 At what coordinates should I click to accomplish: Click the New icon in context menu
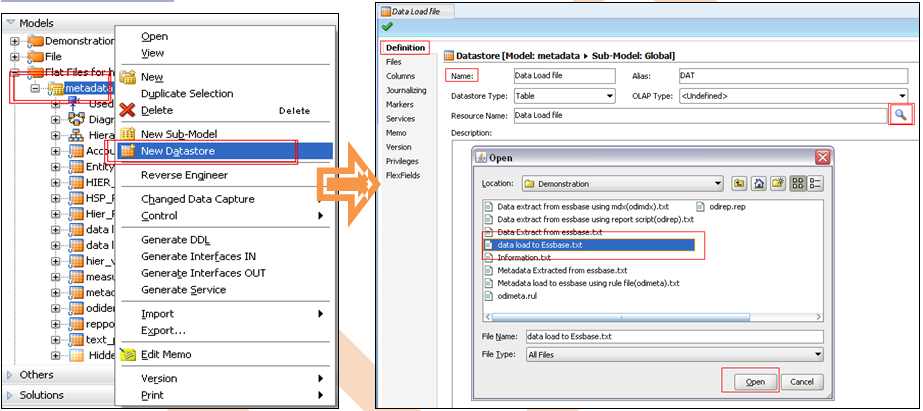click(x=128, y=77)
